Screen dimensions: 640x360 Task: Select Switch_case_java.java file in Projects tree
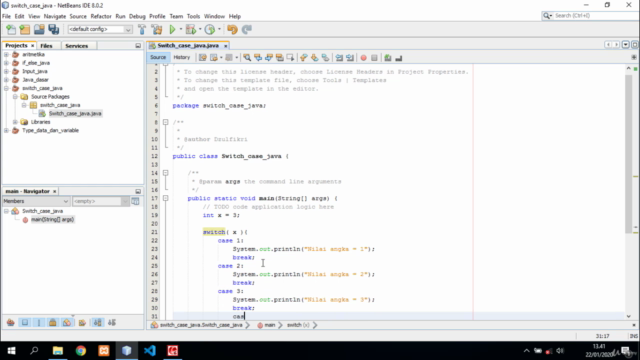[x=75, y=113]
